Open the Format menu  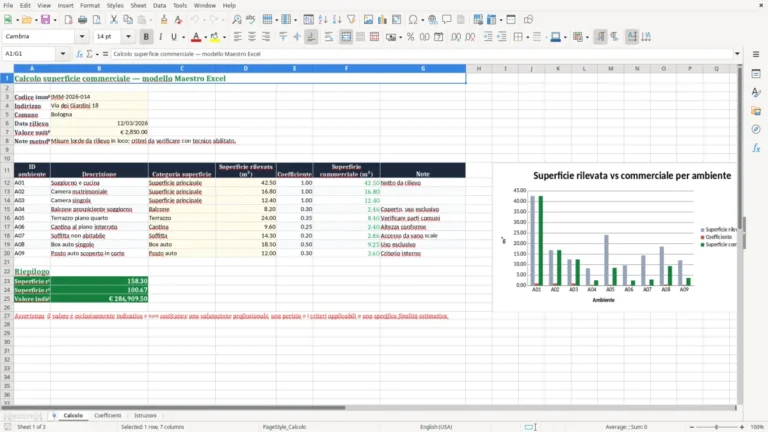click(90, 5)
